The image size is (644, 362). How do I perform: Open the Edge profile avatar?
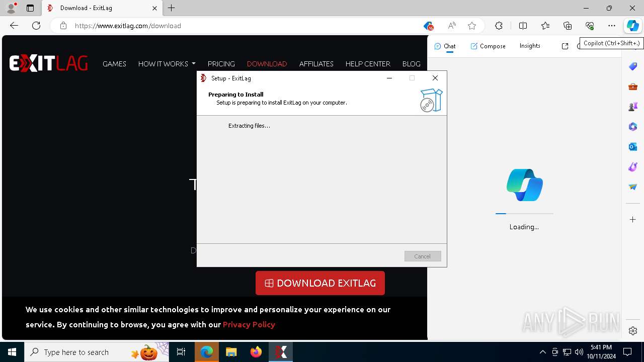pos(11,8)
